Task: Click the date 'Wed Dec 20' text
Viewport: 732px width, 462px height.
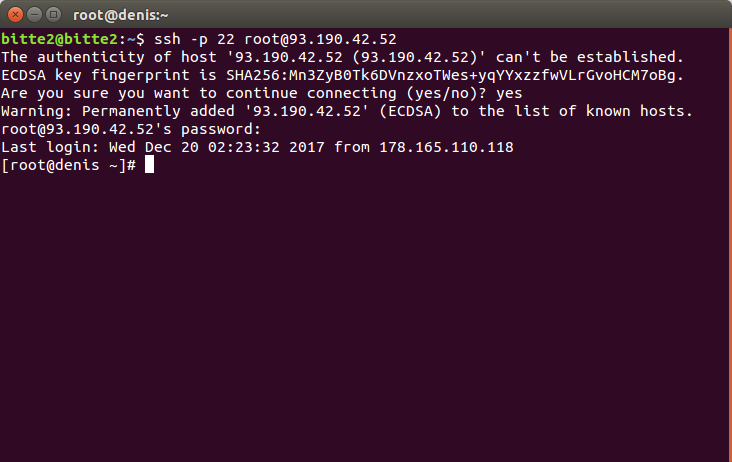Action: point(154,147)
